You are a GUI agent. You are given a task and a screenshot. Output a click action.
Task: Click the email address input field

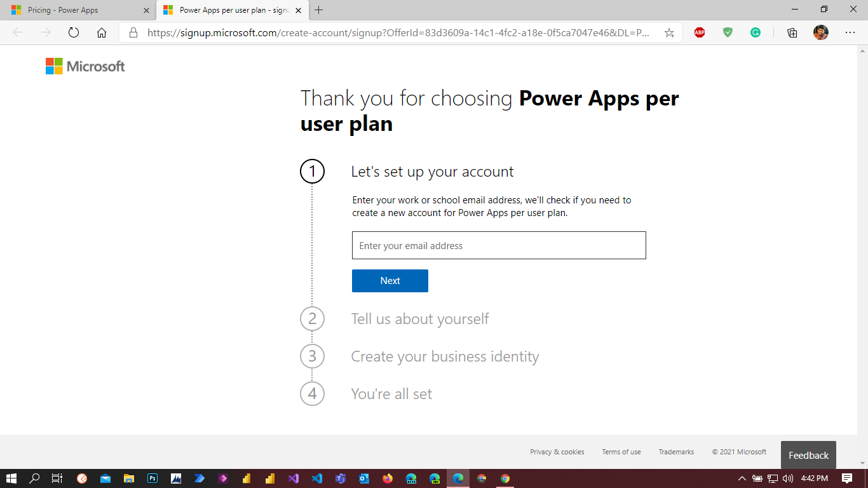[x=499, y=245]
